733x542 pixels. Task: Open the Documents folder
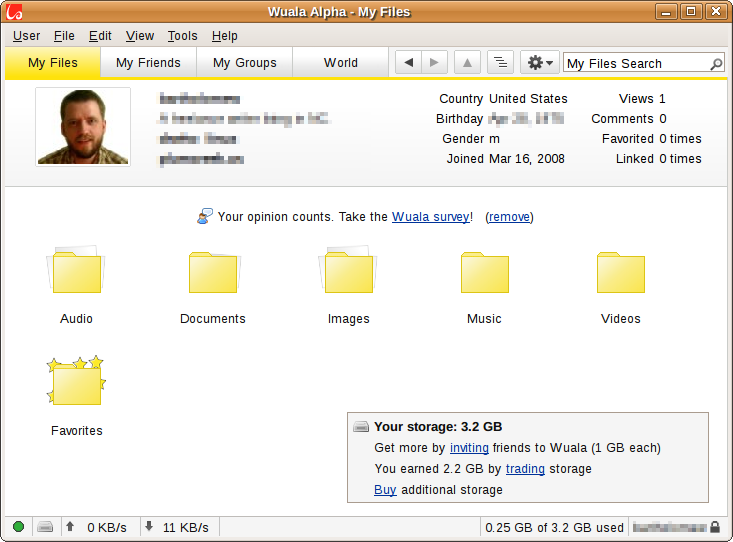tap(214, 272)
